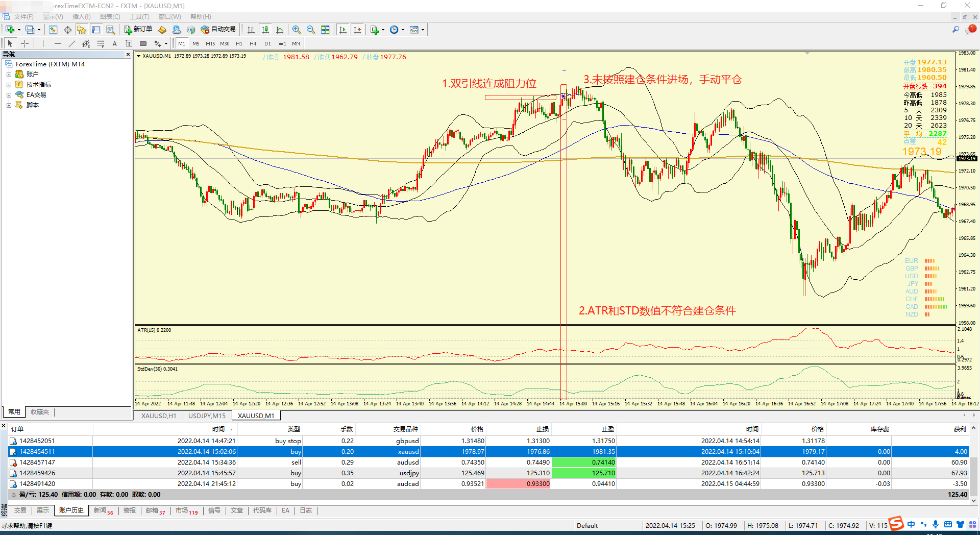Switch timeframe to D1
Screen dimensions: 980x535
[x=267, y=43]
